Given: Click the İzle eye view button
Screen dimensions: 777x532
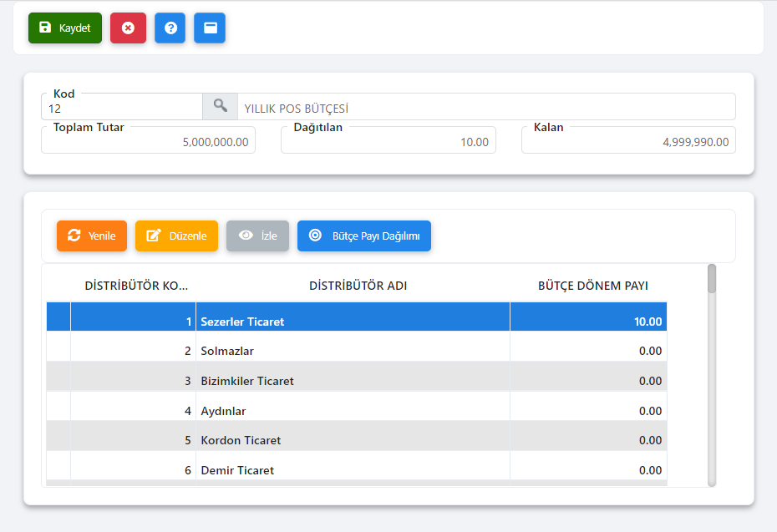Looking at the screenshot, I should coord(257,236).
